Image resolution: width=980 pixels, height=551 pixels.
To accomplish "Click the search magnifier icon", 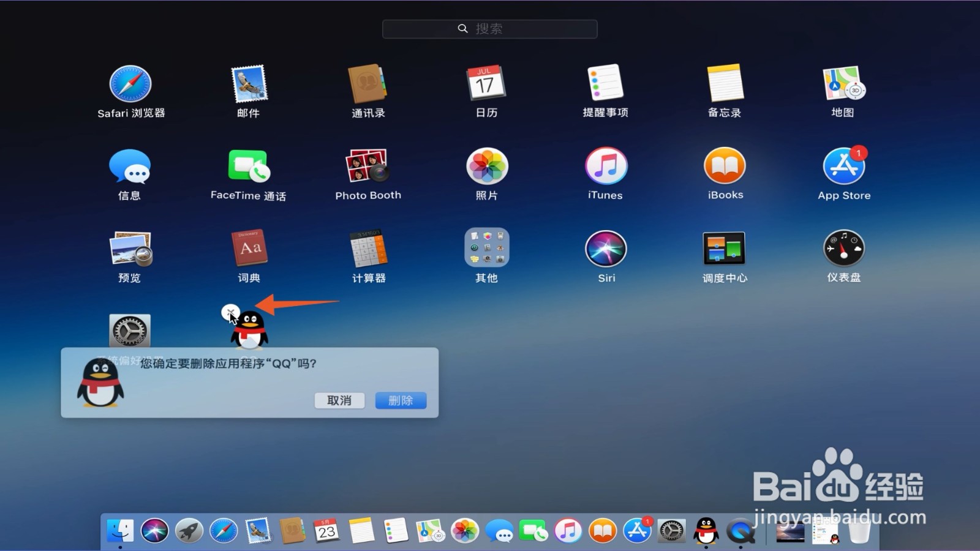I will click(x=463, y=29).
